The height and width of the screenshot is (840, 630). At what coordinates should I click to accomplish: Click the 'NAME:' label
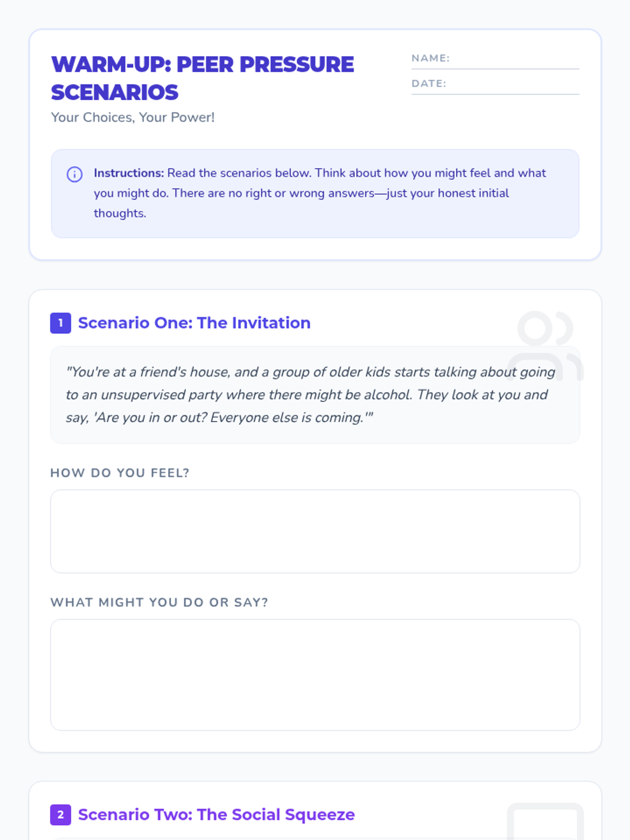point(430,58)
